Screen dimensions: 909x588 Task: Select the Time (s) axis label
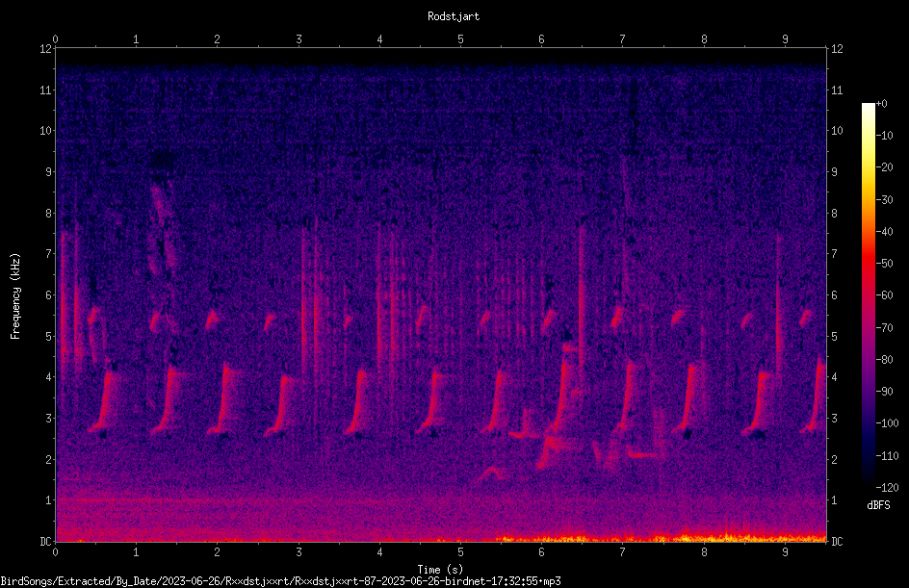click(440, 570)
